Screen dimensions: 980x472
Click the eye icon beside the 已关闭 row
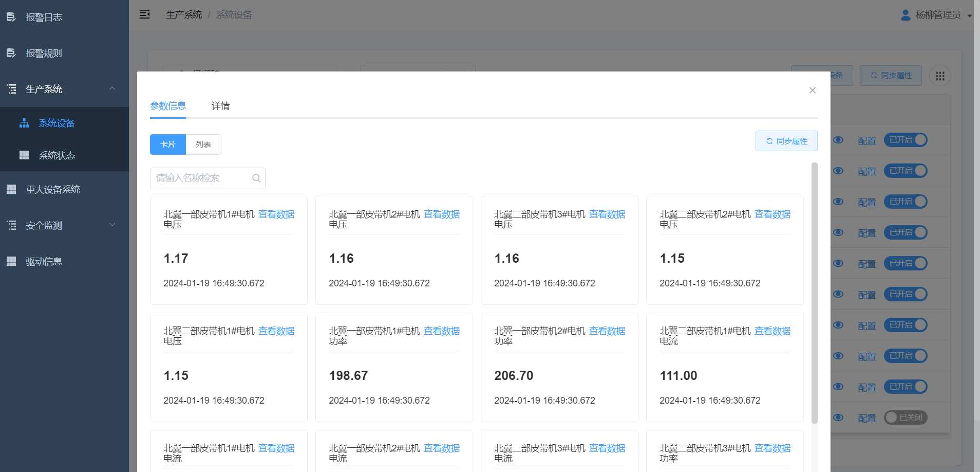coord(838,417)
